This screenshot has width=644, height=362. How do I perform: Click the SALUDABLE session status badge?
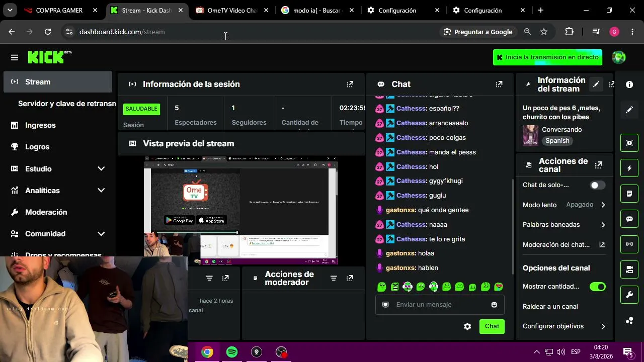(x=141, y=109)
